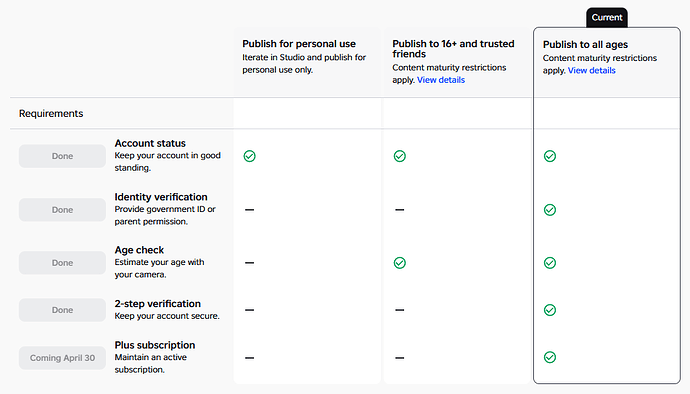Click Age check dash under personal use
690x394 pixels.
(x=250, y=263)
